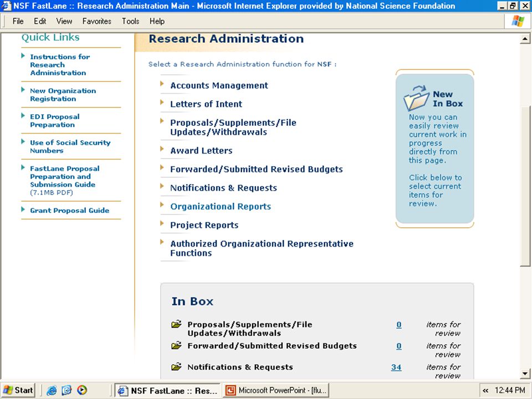Open 0 items for Proposals/Supplements review
The height and width of the screenshot is (399, 532).
398,325
